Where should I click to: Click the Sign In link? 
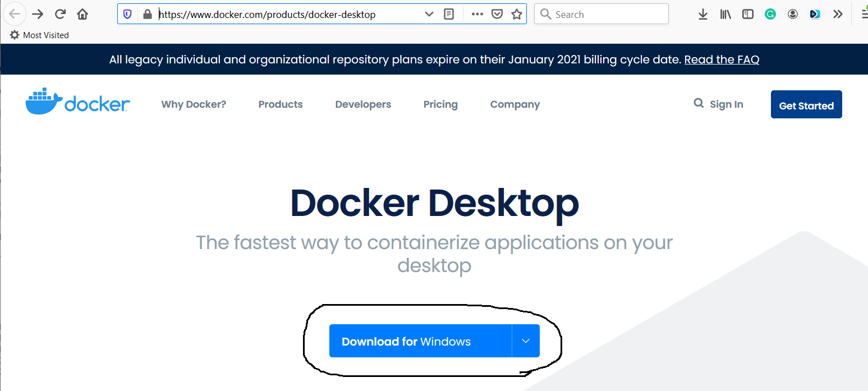tap(727, 104)
